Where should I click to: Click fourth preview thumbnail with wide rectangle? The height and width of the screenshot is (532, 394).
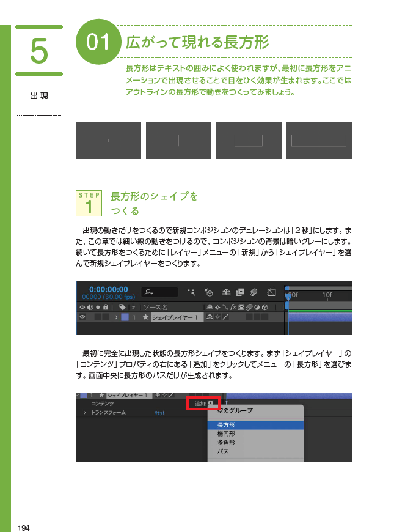coord(319,140)
